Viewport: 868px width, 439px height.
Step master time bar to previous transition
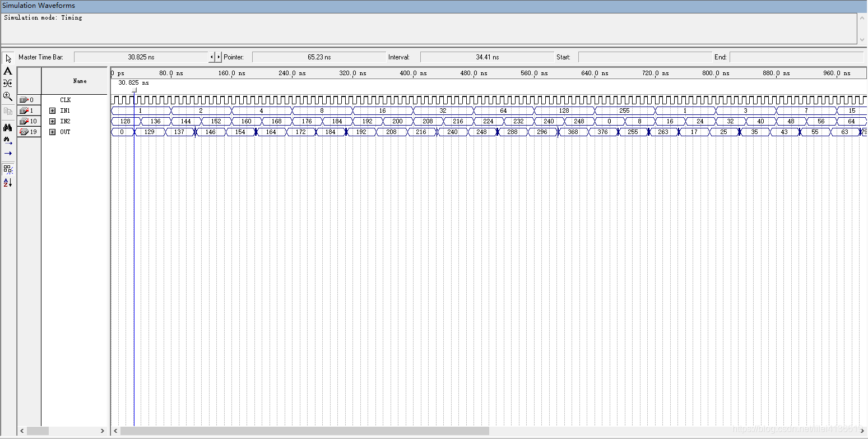tap(212, 57)
